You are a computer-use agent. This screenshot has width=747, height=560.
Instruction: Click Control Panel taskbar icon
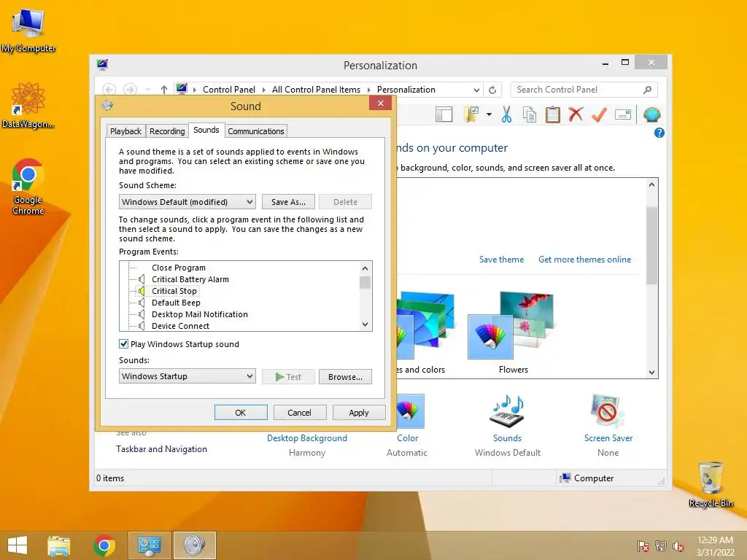pos(149,545)
